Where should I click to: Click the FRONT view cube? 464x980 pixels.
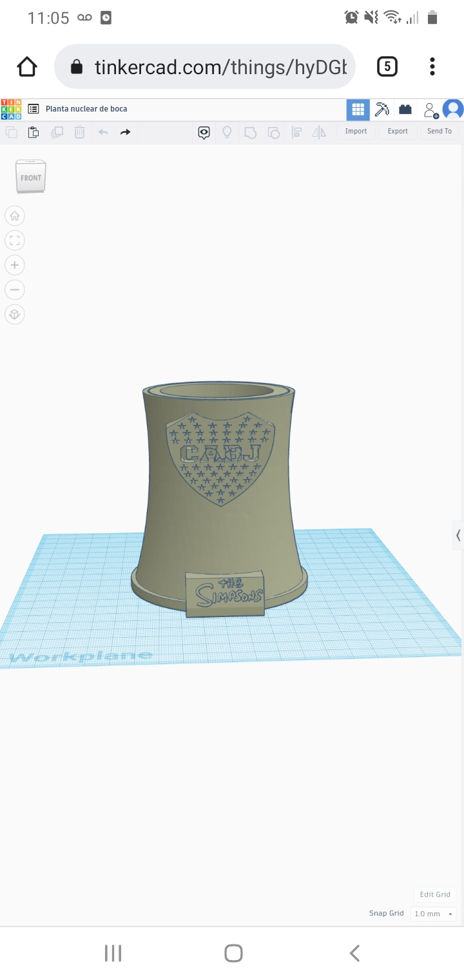[31, 177]
